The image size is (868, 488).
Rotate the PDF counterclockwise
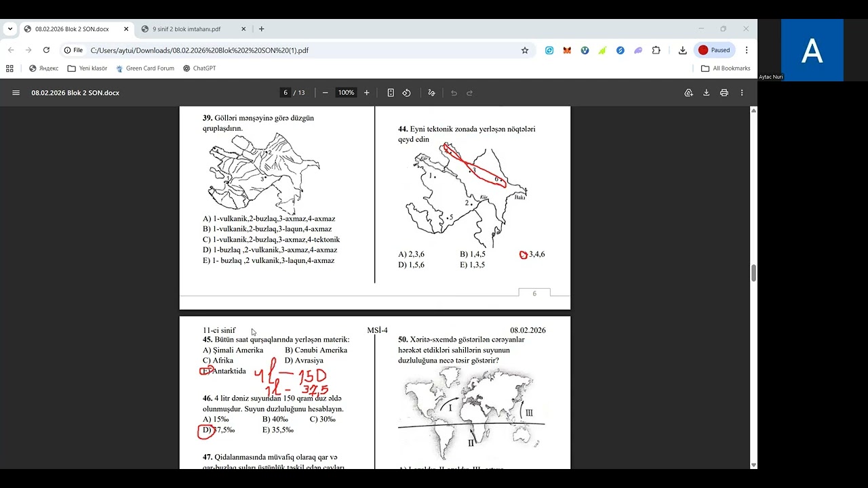pos(407,93)
